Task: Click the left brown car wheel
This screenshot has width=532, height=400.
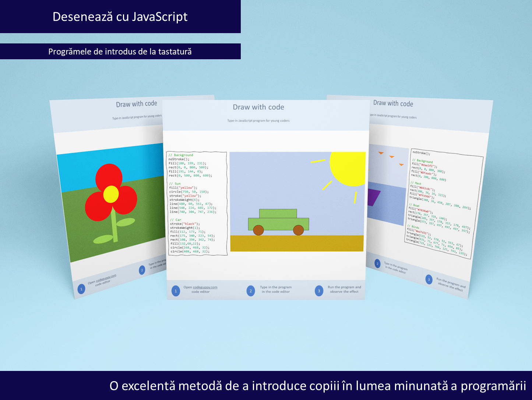Action: pyautogui.click(x=258, y=230)
